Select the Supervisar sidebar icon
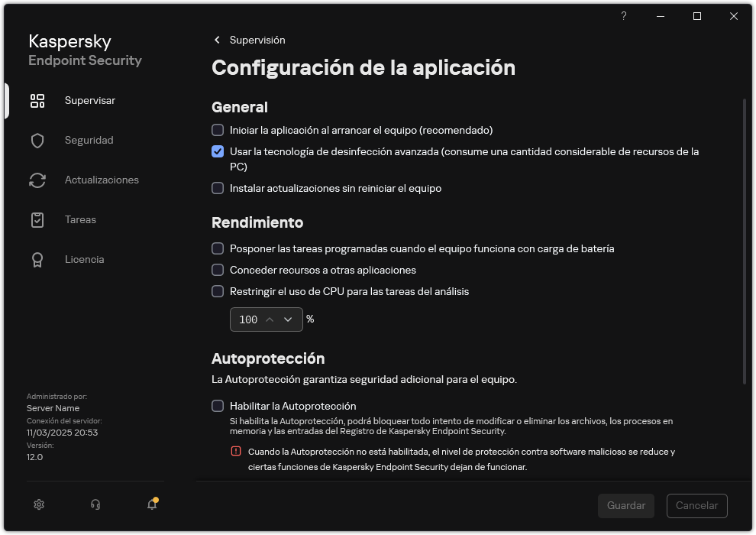This screenshot has width=756, height=535. [x=37, y=100]
